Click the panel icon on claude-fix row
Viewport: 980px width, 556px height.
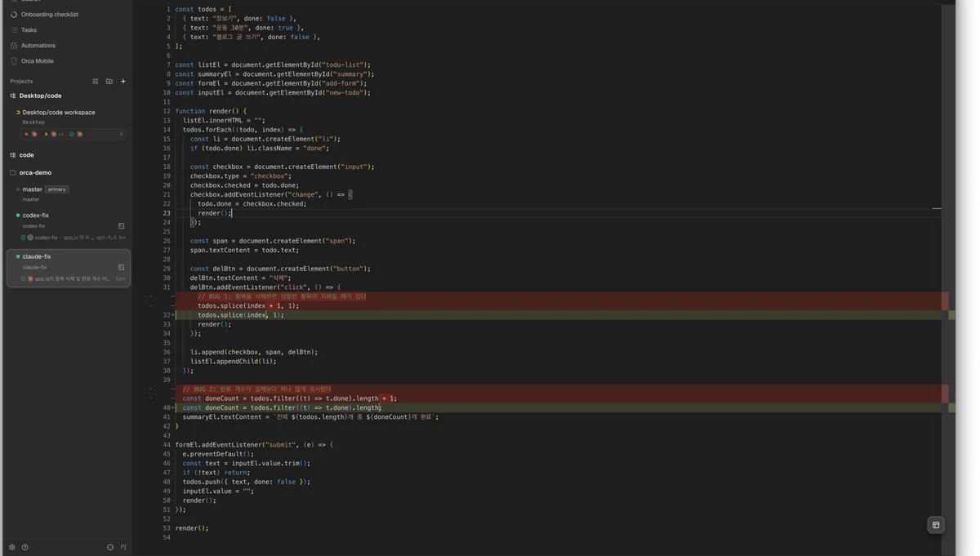pos(122,267)
